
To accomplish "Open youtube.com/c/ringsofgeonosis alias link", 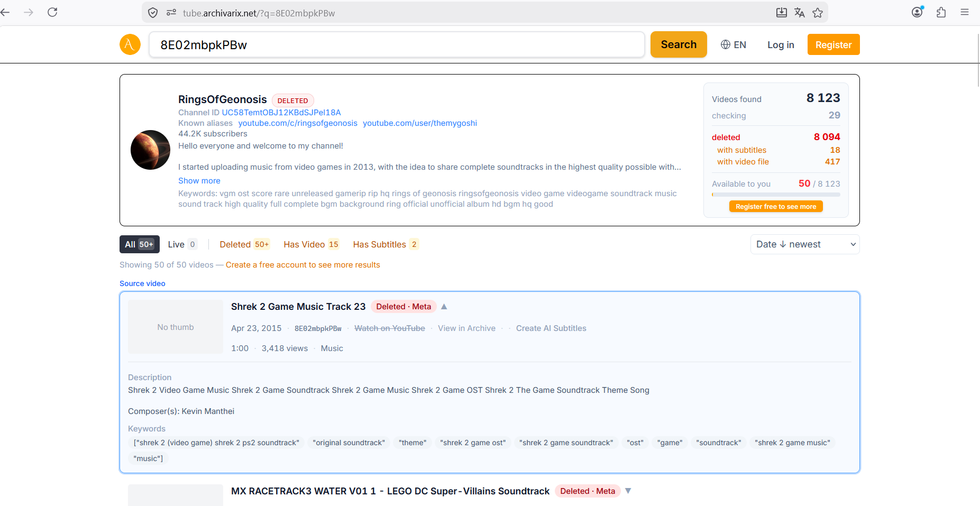I will tap(298, 123).
